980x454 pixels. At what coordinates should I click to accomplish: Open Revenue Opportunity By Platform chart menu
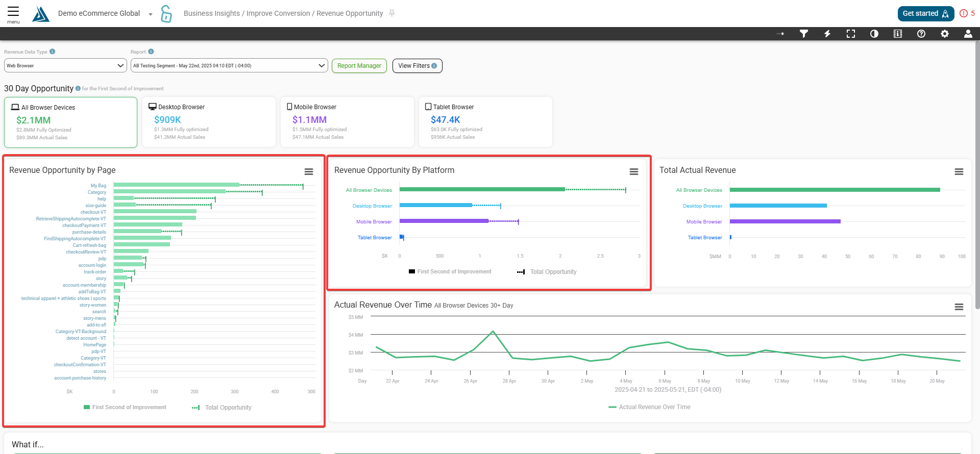pos(634,172)
